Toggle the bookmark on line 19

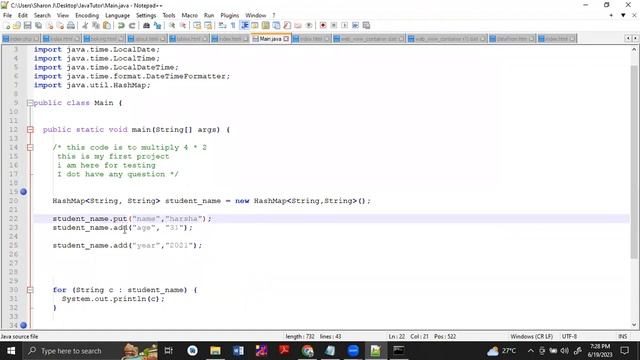point(24,192)
